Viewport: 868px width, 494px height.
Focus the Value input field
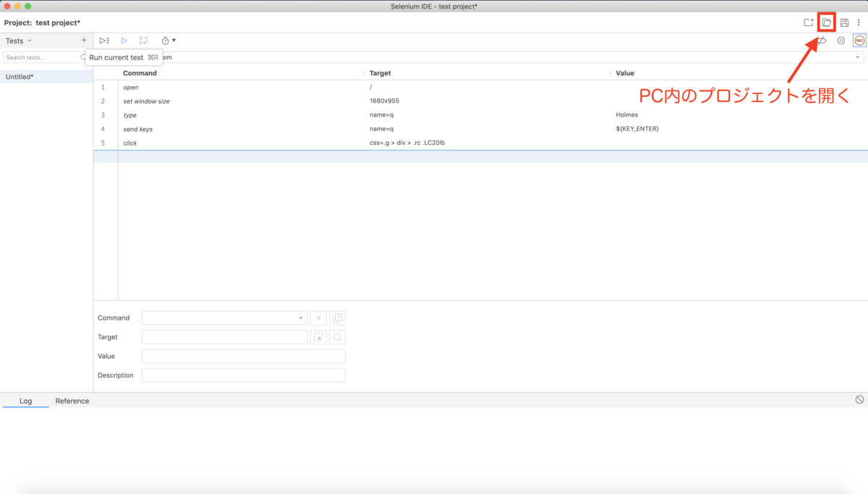click(244, 357)
